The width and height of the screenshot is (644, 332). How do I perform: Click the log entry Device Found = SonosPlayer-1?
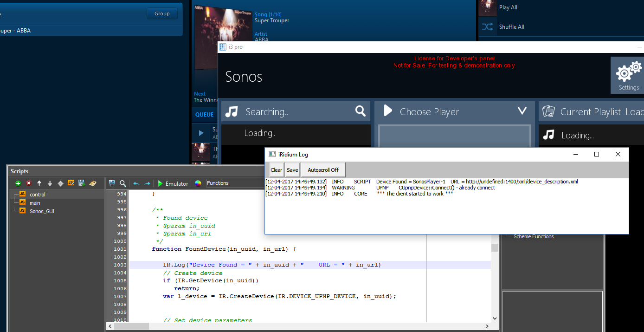pos(422,182)
